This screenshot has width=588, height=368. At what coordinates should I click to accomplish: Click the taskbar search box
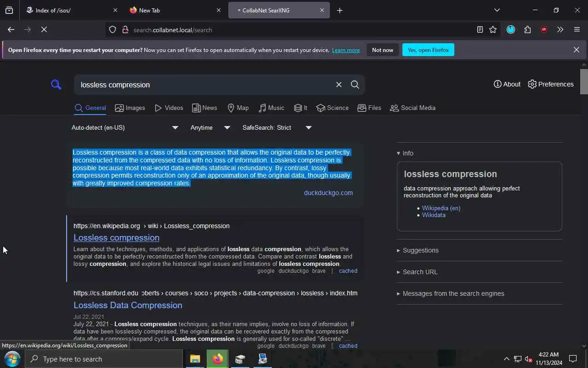104,359
